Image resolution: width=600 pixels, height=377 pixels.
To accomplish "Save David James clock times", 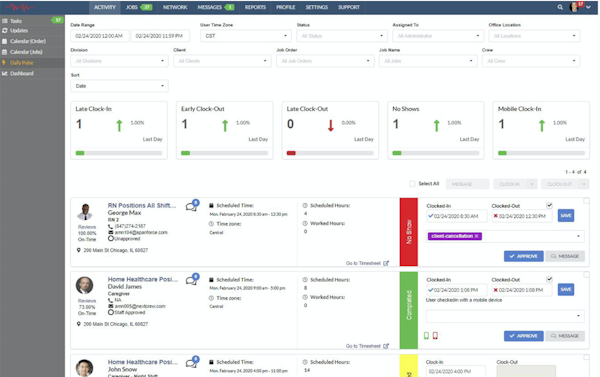I will pos(566,289).
